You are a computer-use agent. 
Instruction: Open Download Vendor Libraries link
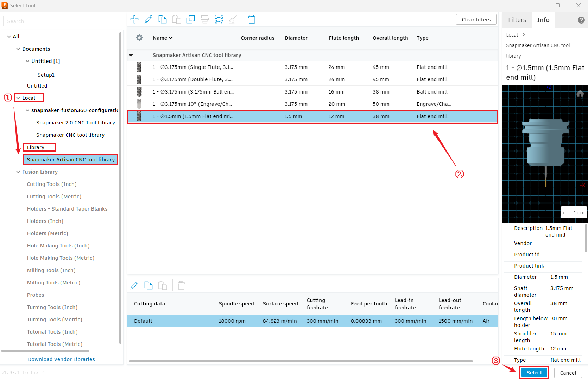[61, 359]
